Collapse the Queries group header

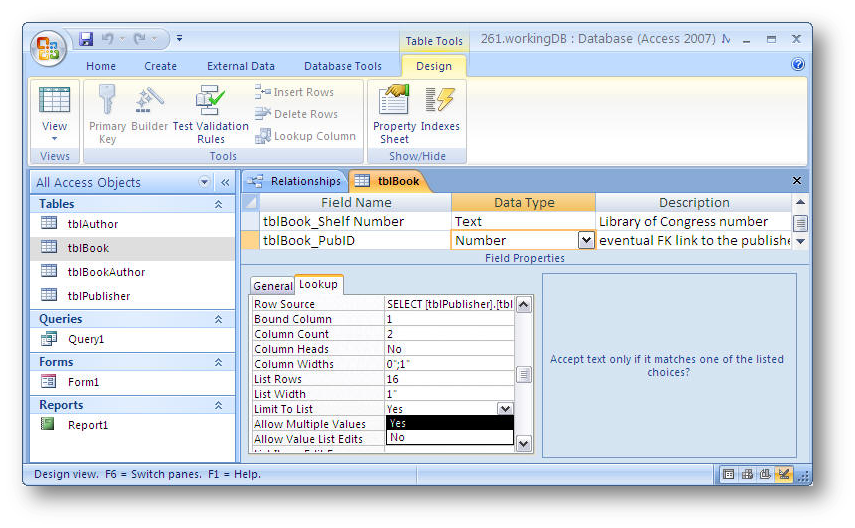(x=218, y=319)
